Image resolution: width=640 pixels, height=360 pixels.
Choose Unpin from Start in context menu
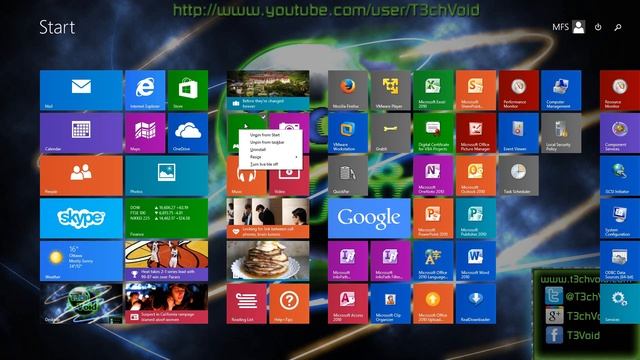265,135
